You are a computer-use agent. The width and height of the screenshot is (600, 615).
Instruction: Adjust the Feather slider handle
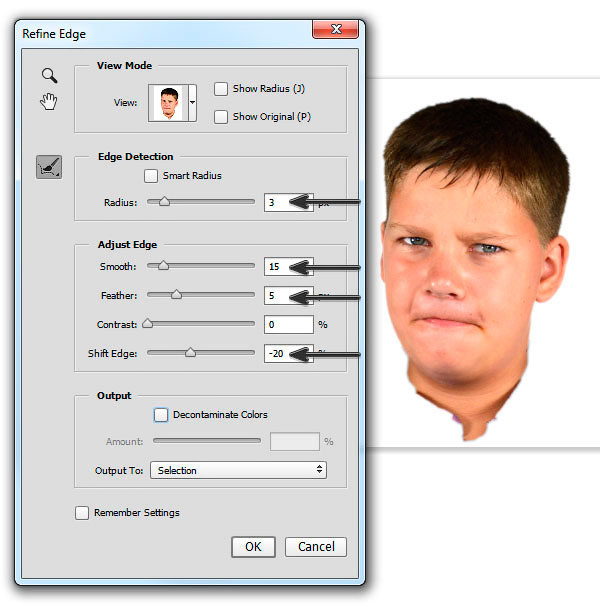point(176,294)
